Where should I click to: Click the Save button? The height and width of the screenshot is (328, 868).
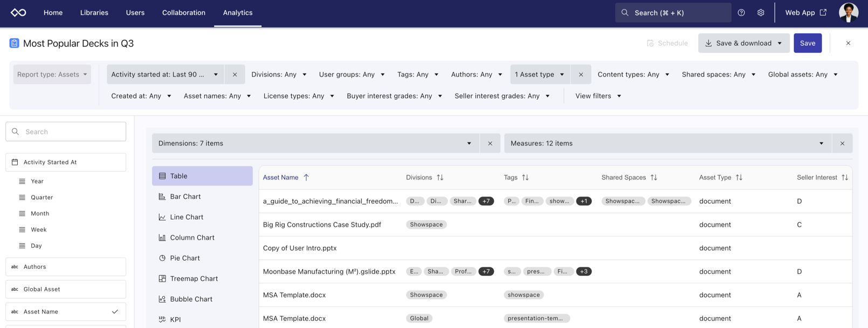pos(807,43)
